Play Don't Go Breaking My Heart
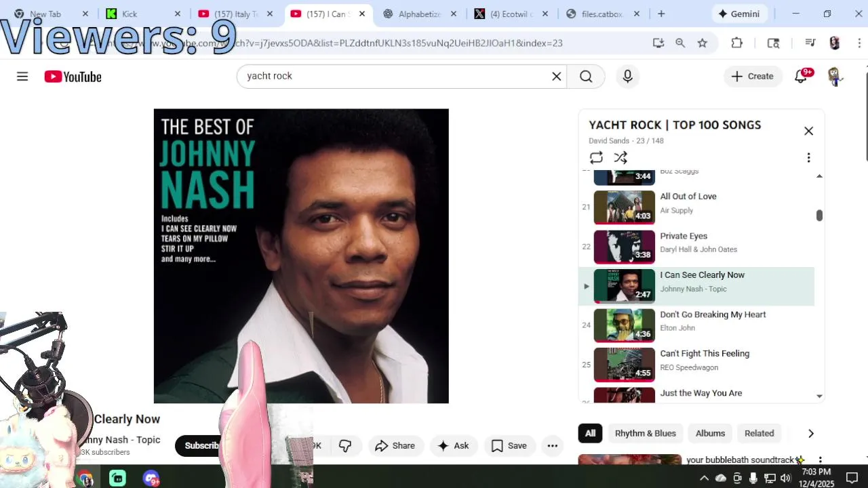Screen dimensions: 868x488 [697, 325]
